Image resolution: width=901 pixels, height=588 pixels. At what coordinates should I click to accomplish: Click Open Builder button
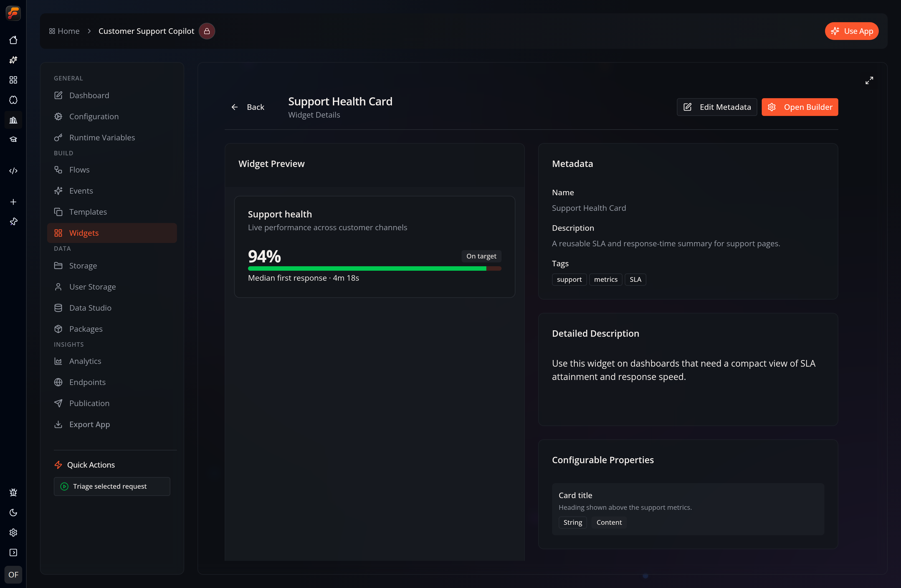(x=799, y=107)
